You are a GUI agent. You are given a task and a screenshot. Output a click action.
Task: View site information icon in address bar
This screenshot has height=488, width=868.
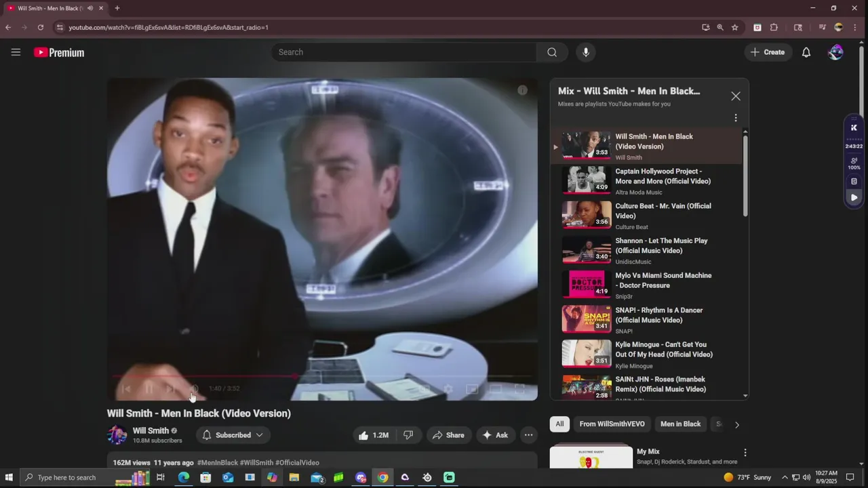(x=60, y=27)
